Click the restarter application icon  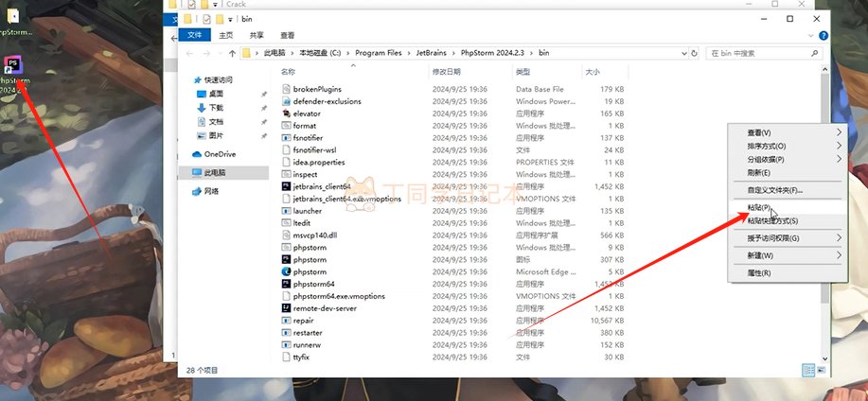pyautogui.click(x=286, y=332)
